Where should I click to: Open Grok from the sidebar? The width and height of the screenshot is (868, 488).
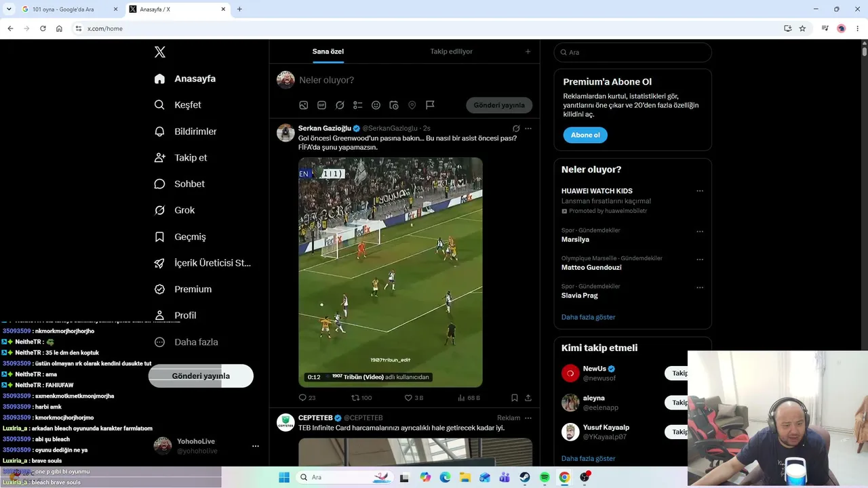point(175,210)
